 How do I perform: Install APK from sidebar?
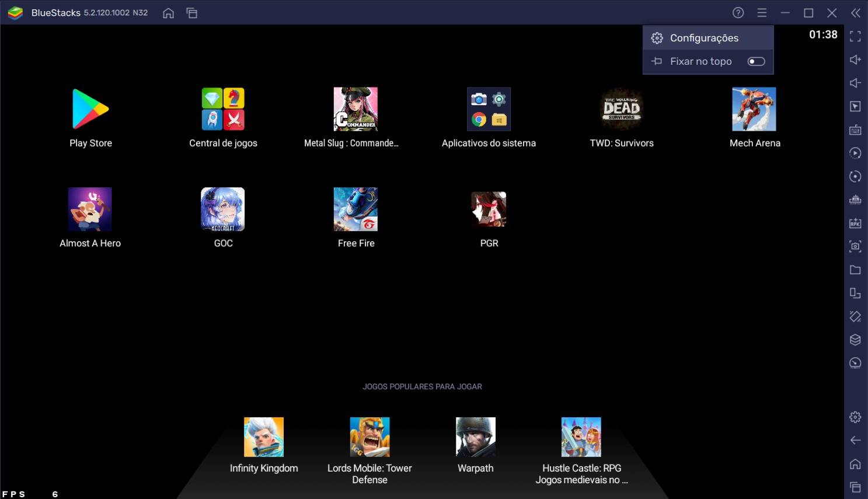855,223
